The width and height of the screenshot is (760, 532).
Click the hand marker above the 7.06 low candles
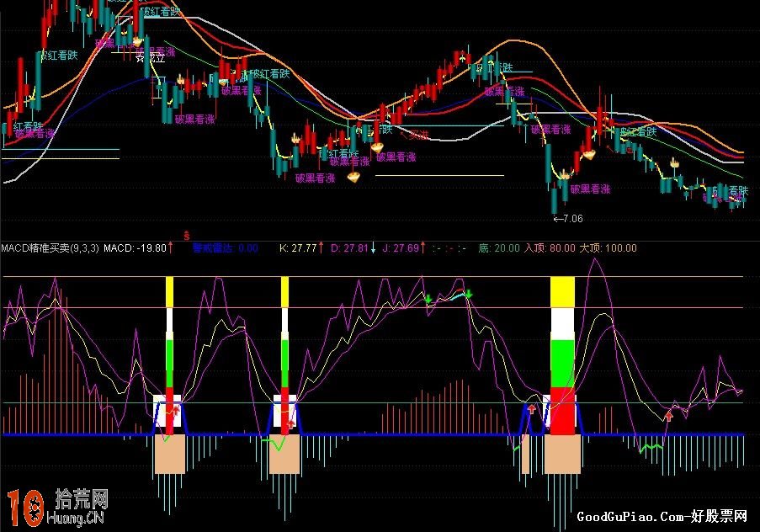coord(564,174)
